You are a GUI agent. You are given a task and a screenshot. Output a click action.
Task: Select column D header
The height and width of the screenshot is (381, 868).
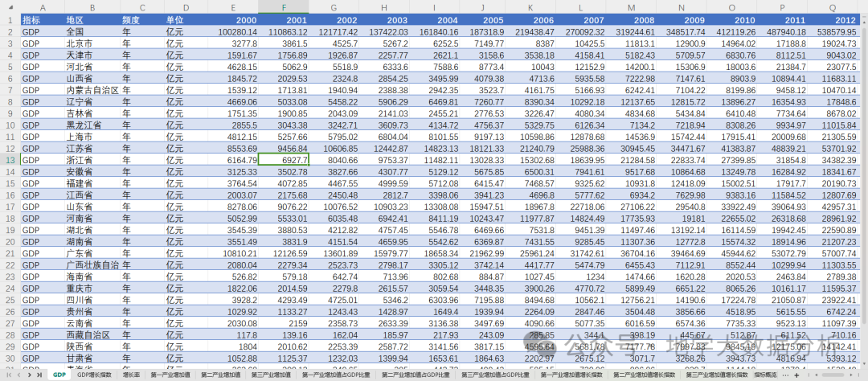click(185, 8)
